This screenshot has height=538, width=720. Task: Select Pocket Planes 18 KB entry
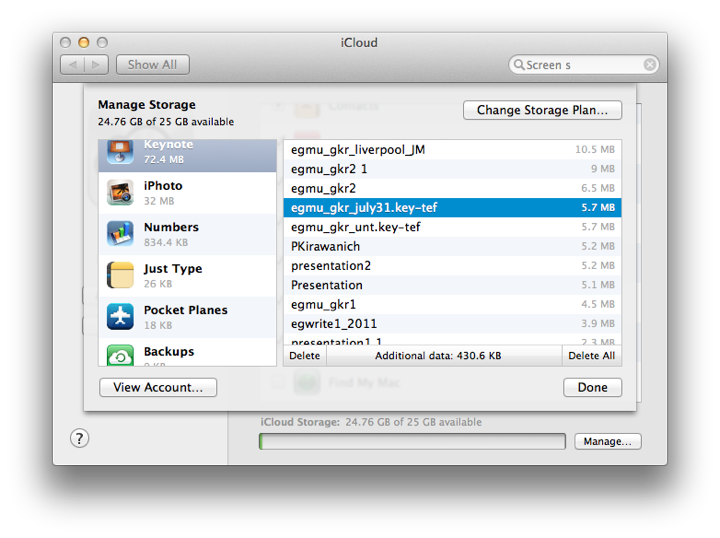click(x=187, y=317)
